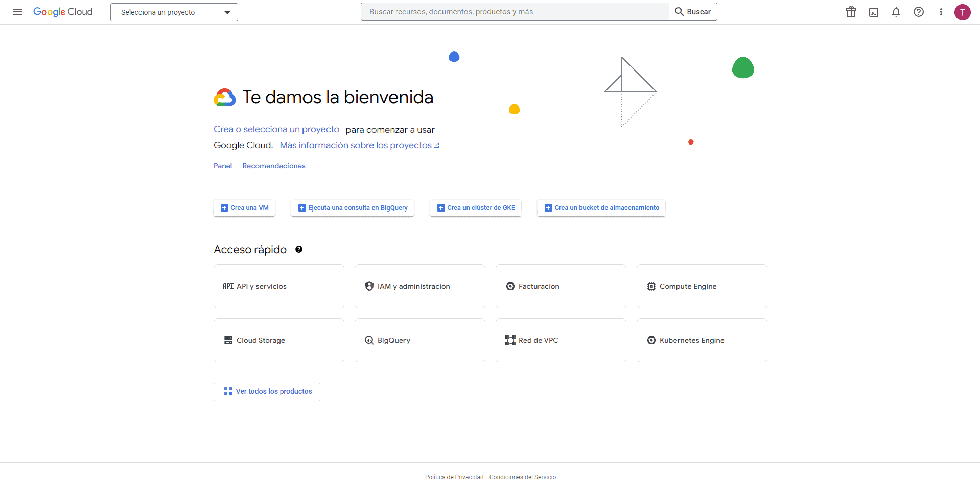The width and height of the screenshot is (980, 490).
Task: Focus the Buscar recursos search field
Action: pos(515,12)
